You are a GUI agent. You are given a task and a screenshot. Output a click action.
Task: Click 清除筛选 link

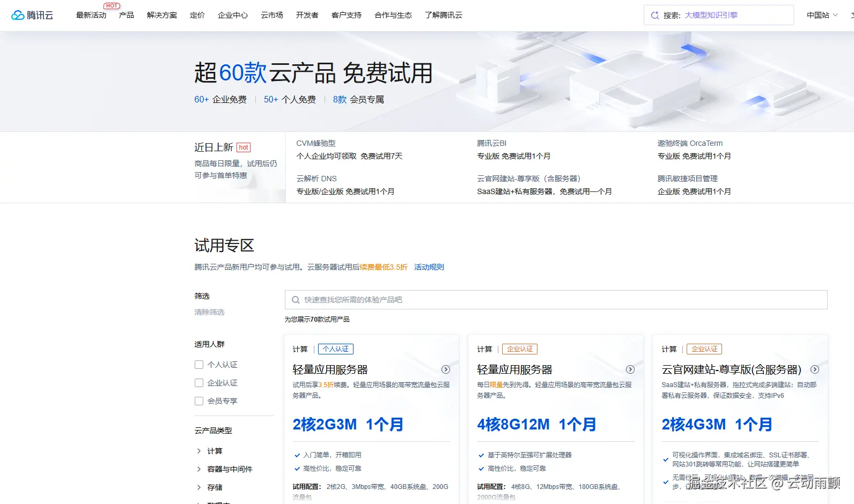[209, 312]
